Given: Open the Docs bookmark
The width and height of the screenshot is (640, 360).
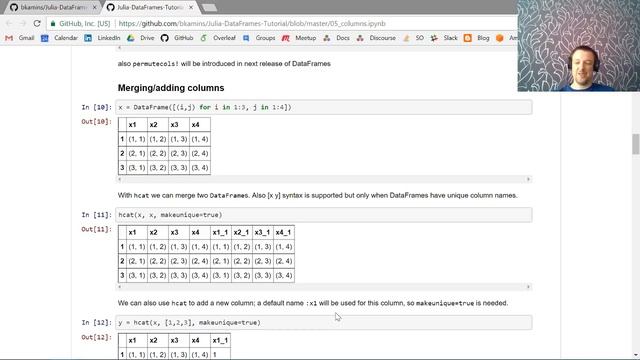Looking at the screenshot, I should [x=336, y=38].
